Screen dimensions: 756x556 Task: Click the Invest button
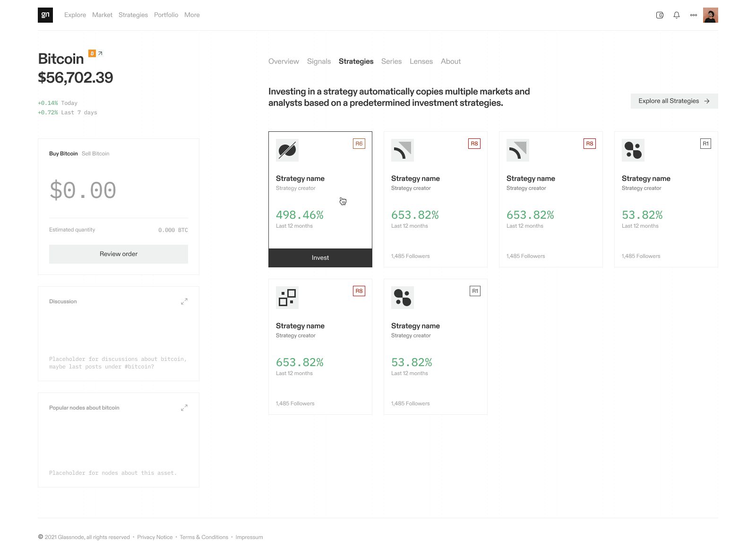pyautogui.click(x=320, y=258)
